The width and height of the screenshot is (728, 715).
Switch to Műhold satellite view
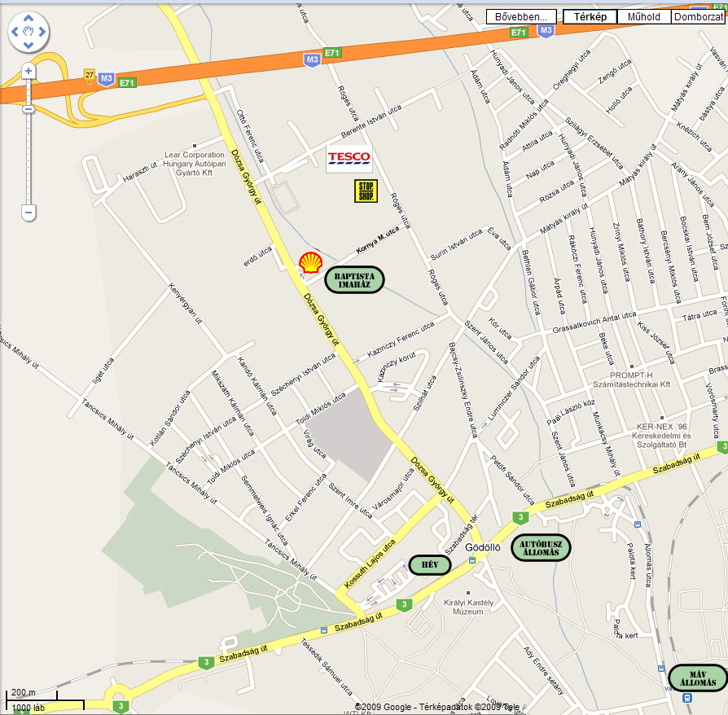[x=643, y=17]
